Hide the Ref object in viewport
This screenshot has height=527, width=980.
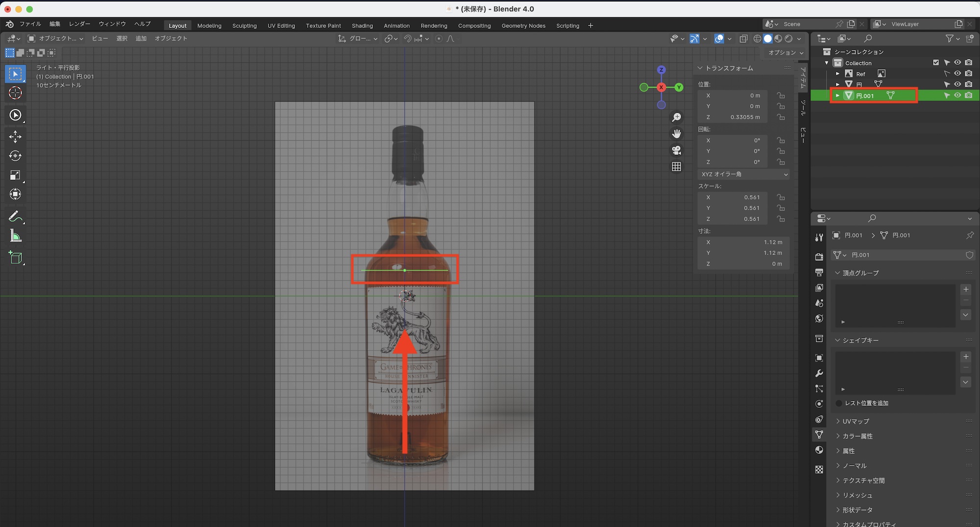[x=957, y=74]
